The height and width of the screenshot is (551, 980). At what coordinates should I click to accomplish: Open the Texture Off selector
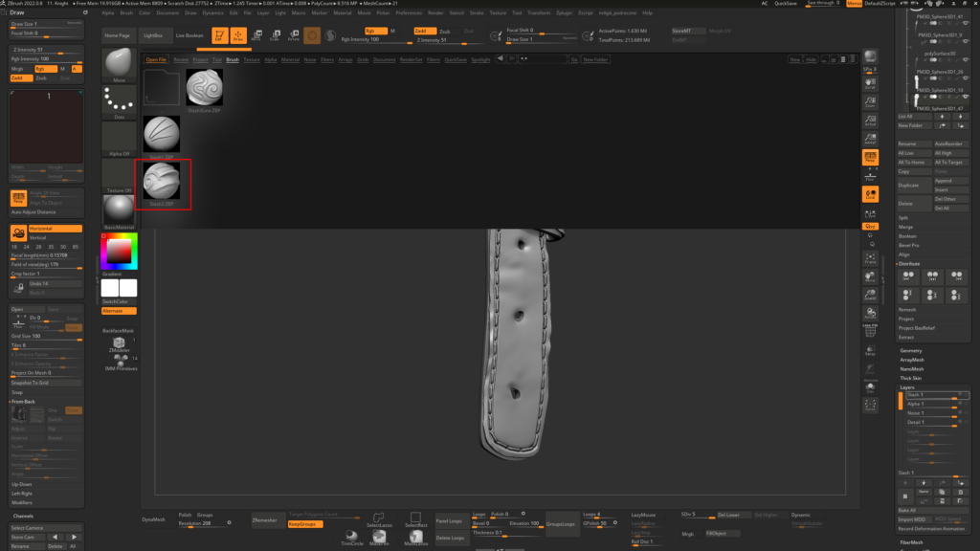[119, 176]
